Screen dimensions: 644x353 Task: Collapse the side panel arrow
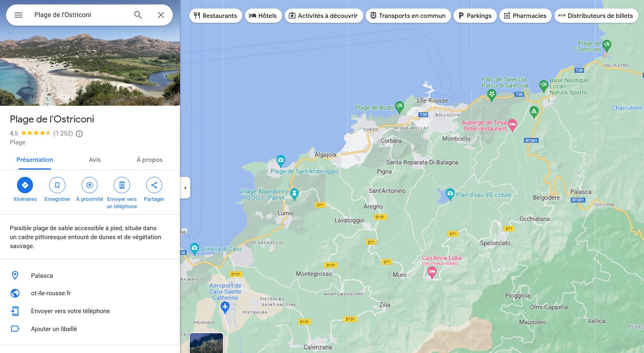(185, 188)
